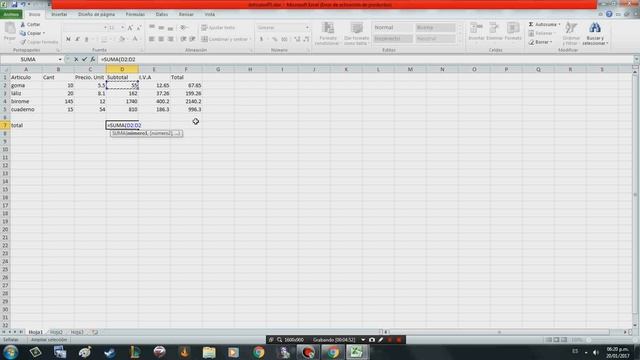The height and width of the screenshot is (360, 640).
Task: Apply thousands separator style
Action: [284, 39]
